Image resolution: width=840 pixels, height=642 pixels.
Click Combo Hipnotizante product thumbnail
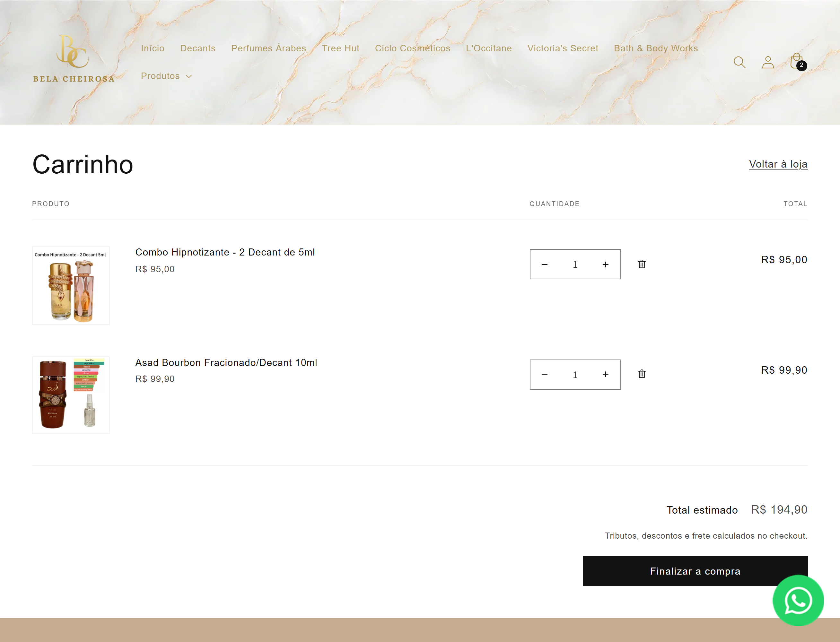(x=71, y=285)
